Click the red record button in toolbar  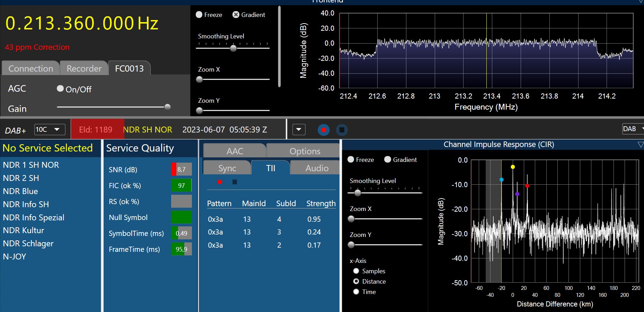(x=324, y=130)
